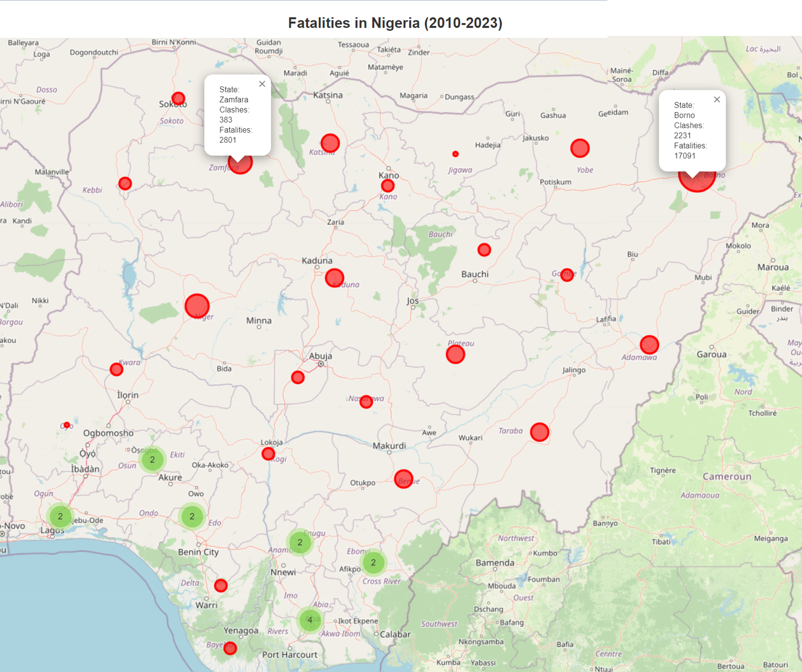Close the Zamfara state popup
Image resolution: width=802 pixels, height=672 pixels.
point(262,84)
